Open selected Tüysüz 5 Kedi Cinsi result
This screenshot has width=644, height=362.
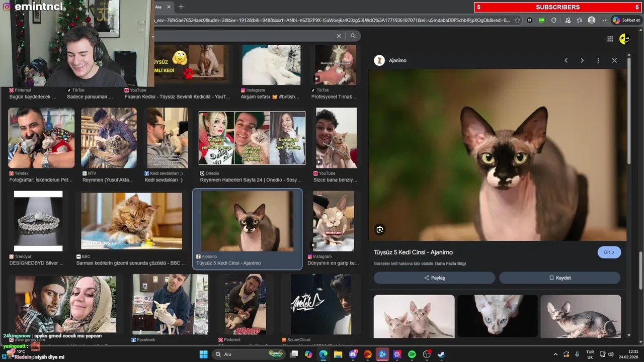pos(247,221)
